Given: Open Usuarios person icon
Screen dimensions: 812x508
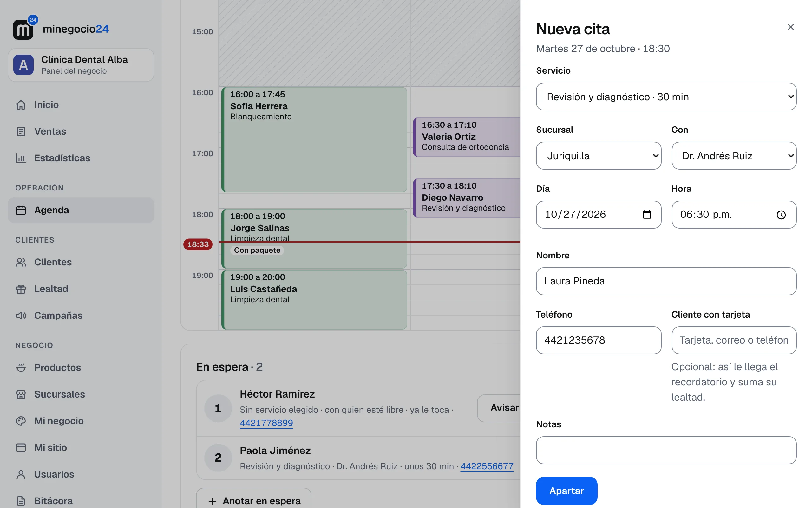Looking at the screenshot, I should [x=21, y=474].
